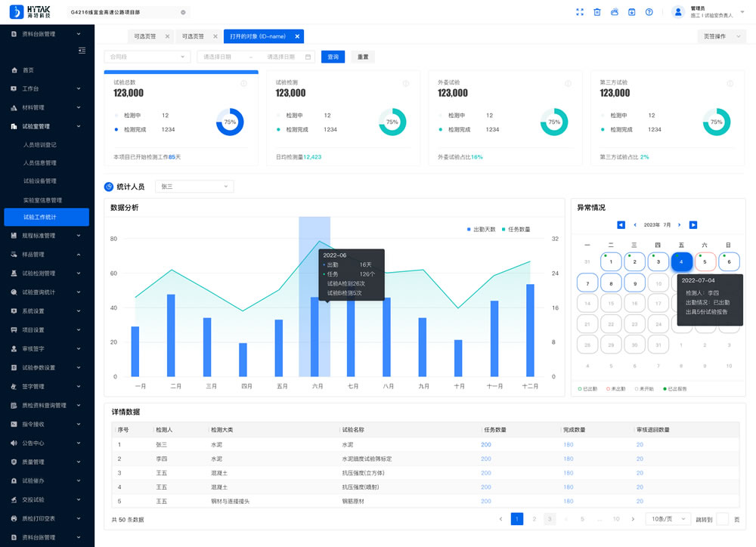This screenshot has width=756, height=547.
Task: Toggle the 出勤天数 legend series
Action: pos(481,229)
